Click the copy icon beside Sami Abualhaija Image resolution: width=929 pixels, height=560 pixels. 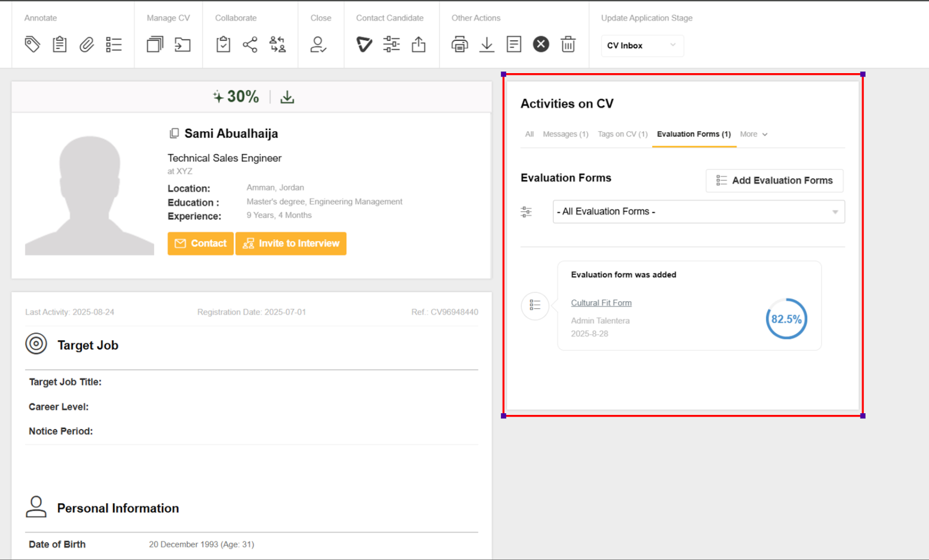(x=174, y=133)
